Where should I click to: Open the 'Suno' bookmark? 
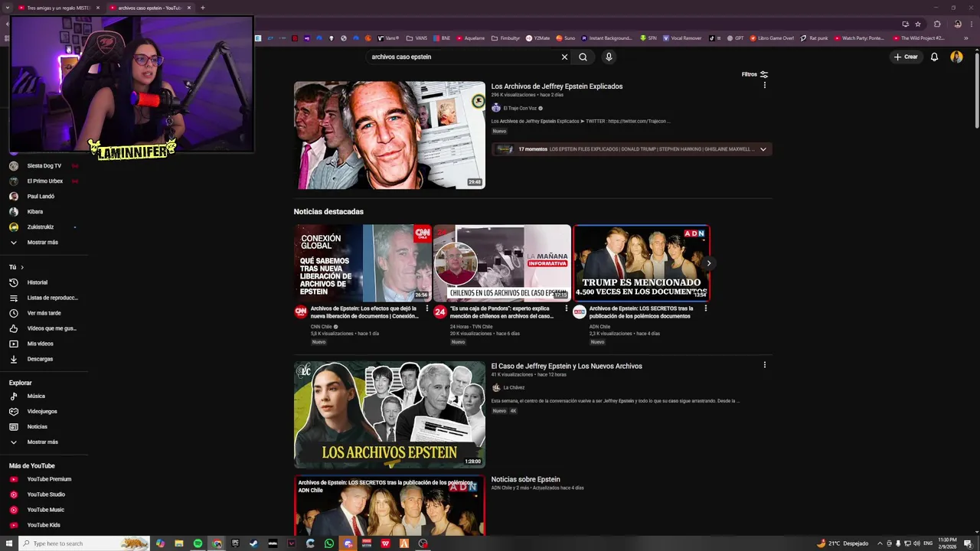point(566,37)
